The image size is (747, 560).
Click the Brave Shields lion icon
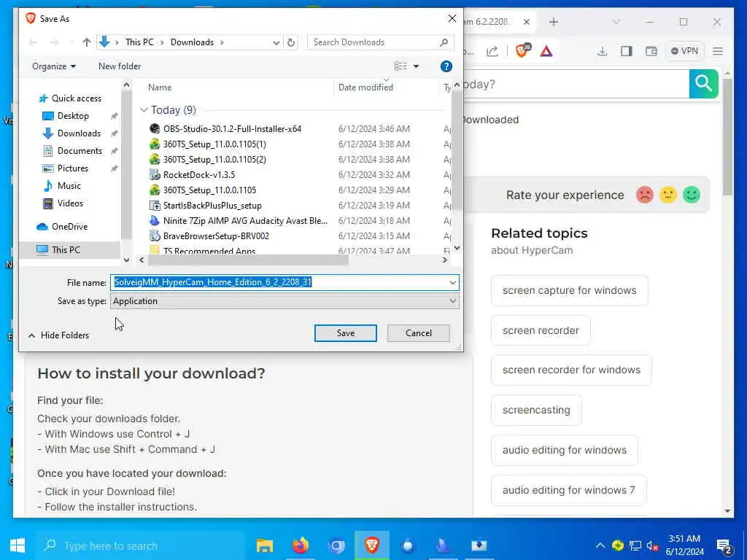coord(523,50)
